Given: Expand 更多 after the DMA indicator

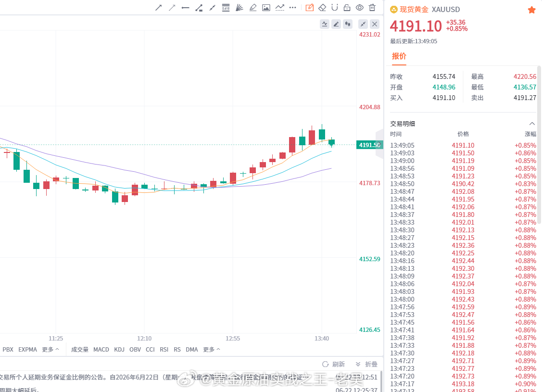Looking at the screenshot, I should 212,350.
